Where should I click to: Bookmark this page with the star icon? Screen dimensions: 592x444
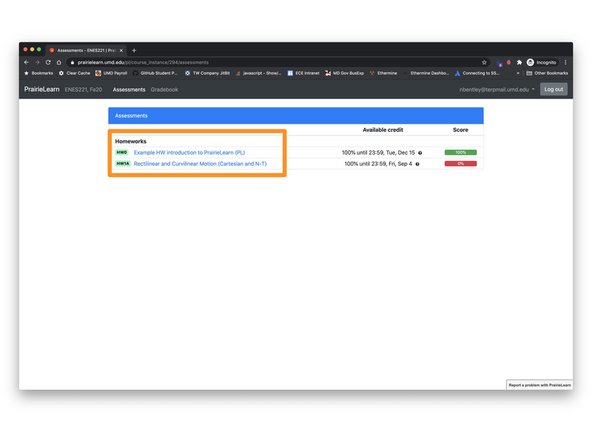pyautogui.click(x=484, y=62)
